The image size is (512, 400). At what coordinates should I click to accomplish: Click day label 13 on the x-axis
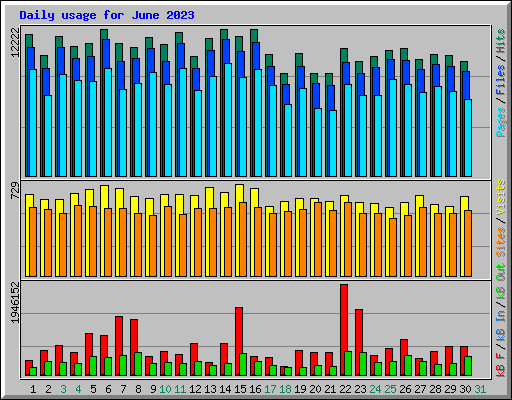point(210,389)
